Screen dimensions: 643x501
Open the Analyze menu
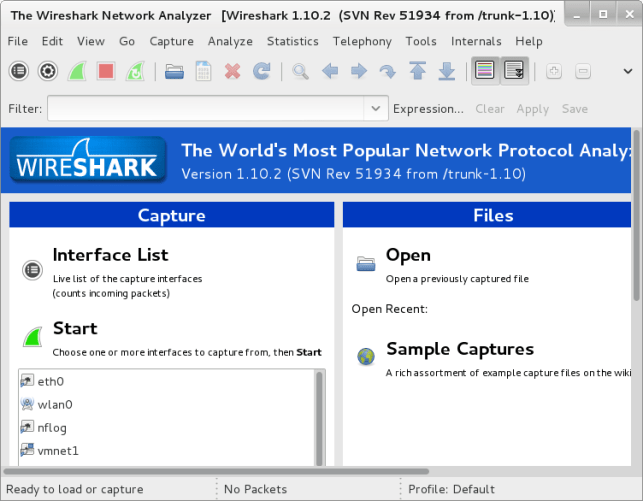pyautogui.click(x=230, y=41)
